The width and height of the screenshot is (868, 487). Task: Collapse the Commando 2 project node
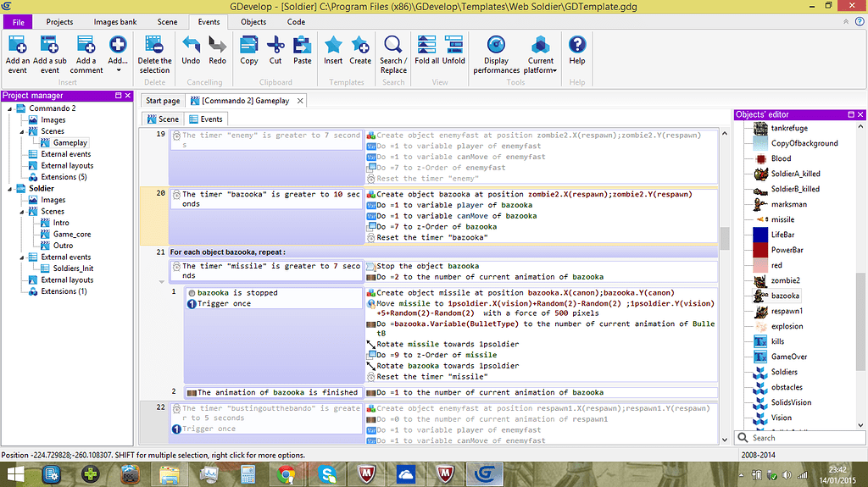tap(9, 108)
